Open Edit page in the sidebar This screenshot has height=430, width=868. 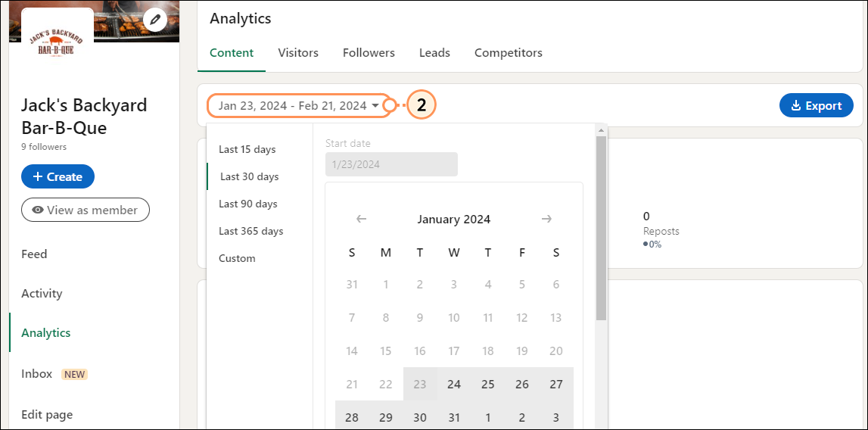click(47, 415)
